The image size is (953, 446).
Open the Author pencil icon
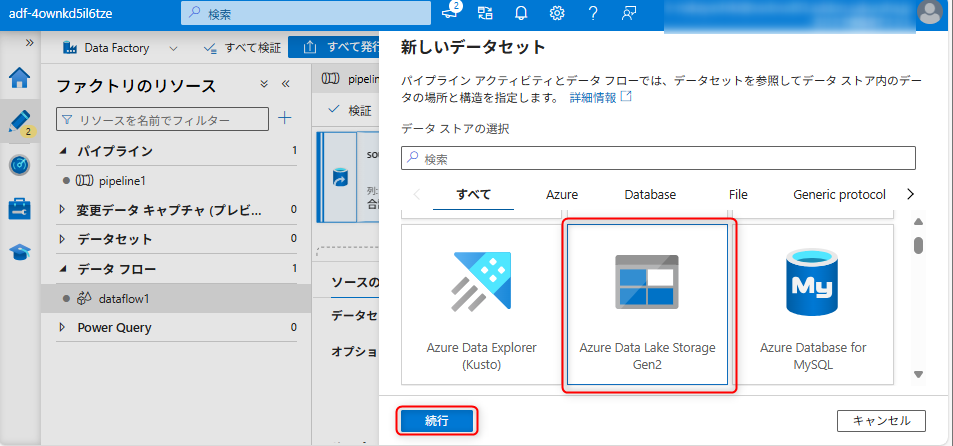(20, 122)
